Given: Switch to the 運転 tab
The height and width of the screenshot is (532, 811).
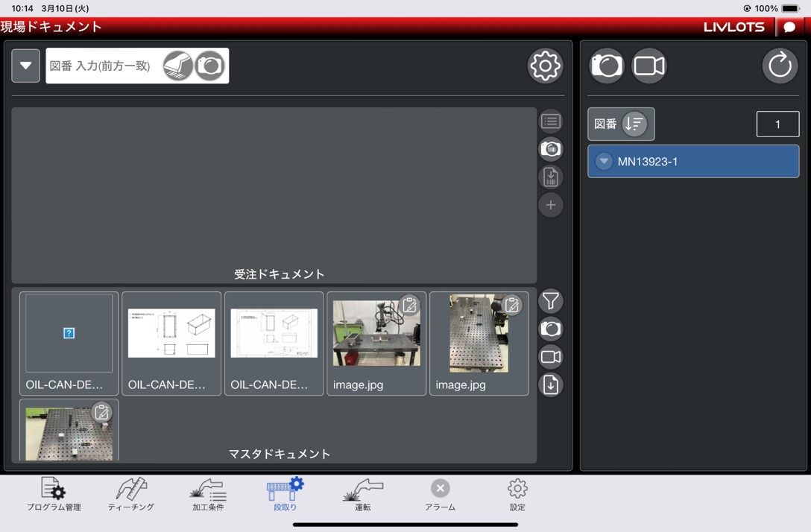Looking at the screenshot, I should pos(362,495).
